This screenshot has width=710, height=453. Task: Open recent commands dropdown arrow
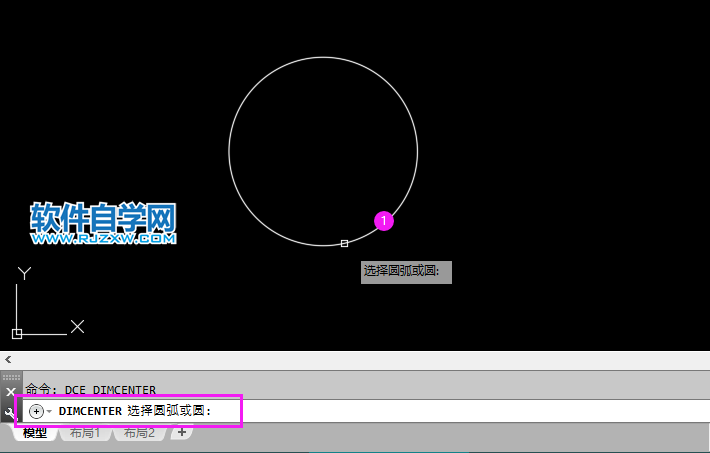49,411
